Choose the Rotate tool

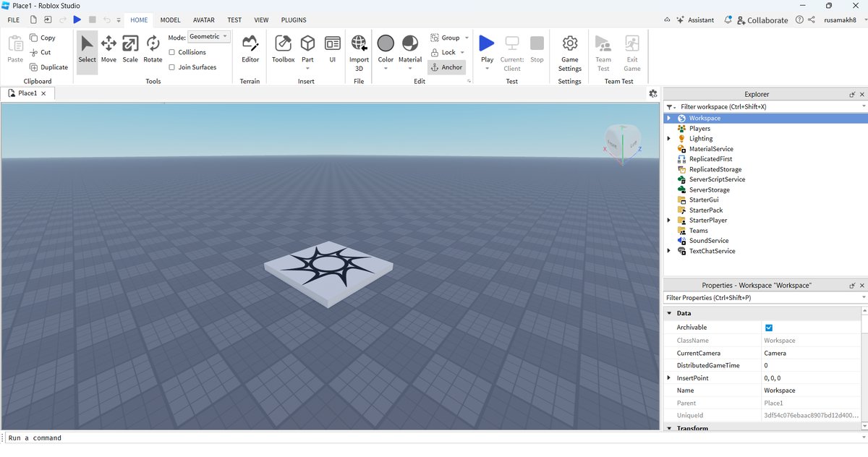(x=153, y=51)
